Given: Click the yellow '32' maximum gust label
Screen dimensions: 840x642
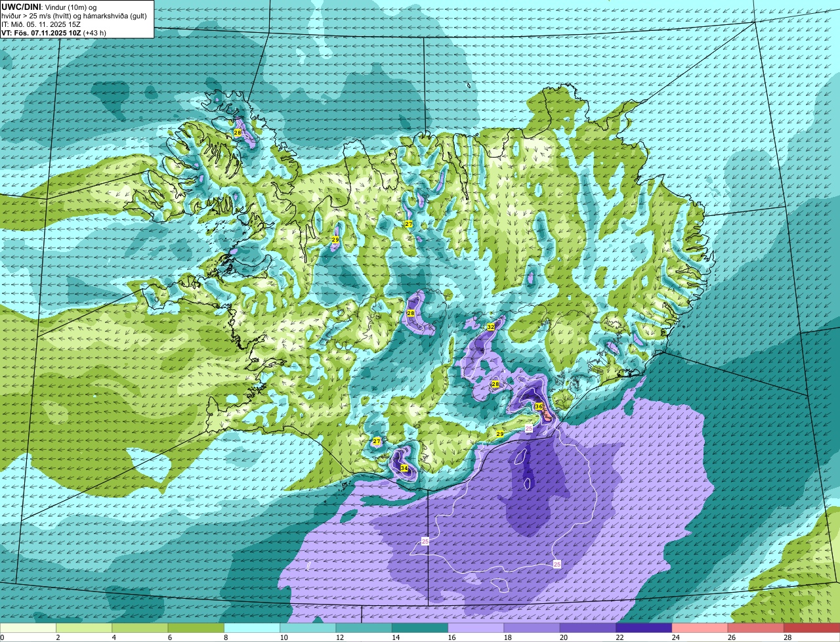Looking at the screenshot, I should coord(491,326).
